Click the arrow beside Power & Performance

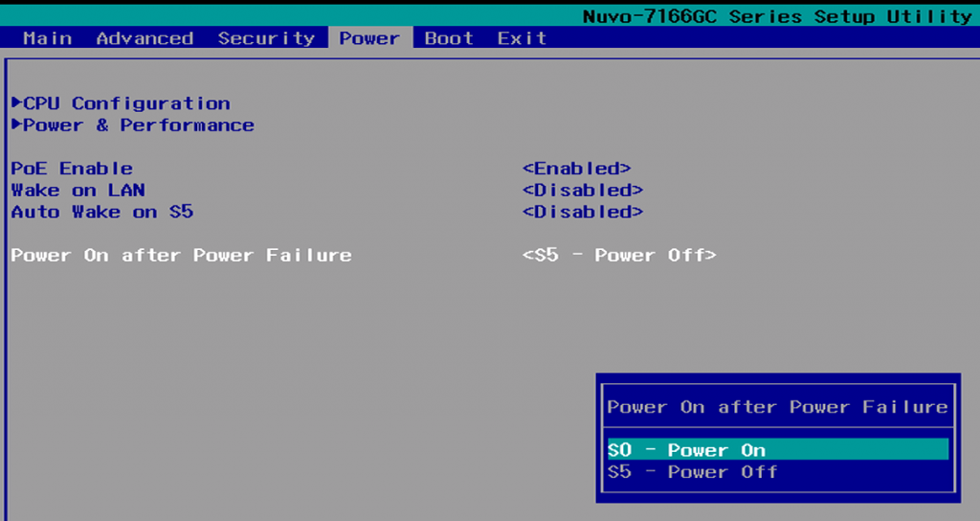click(16, 125)
